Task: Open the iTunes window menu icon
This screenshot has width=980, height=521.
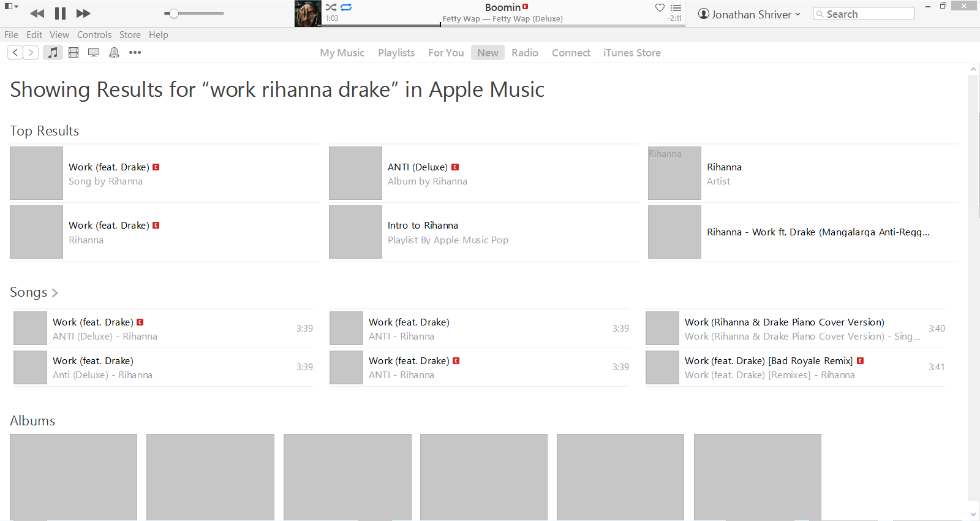Action: (12, 7)
